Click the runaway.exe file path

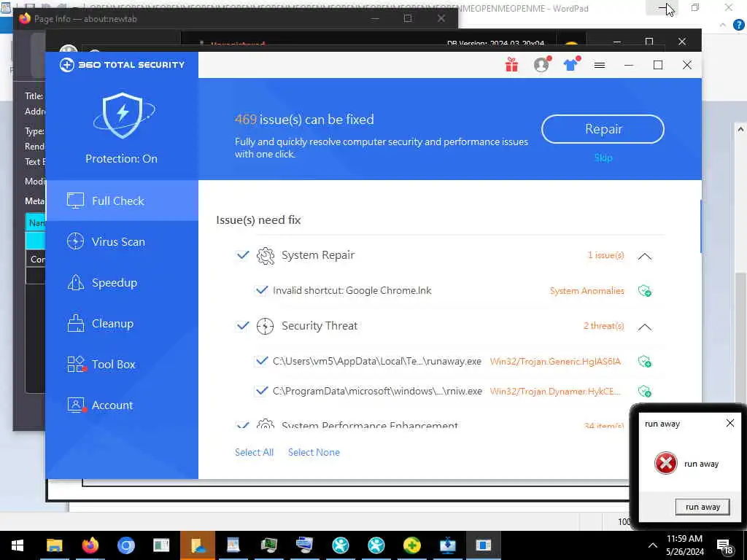coord(377,362)
